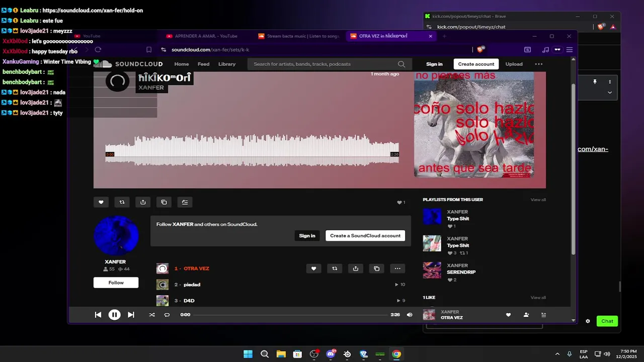The width and height of the screenshot is (644, 362).
Task: Skip to next track in player bar
Action: (x=131, y=315)
